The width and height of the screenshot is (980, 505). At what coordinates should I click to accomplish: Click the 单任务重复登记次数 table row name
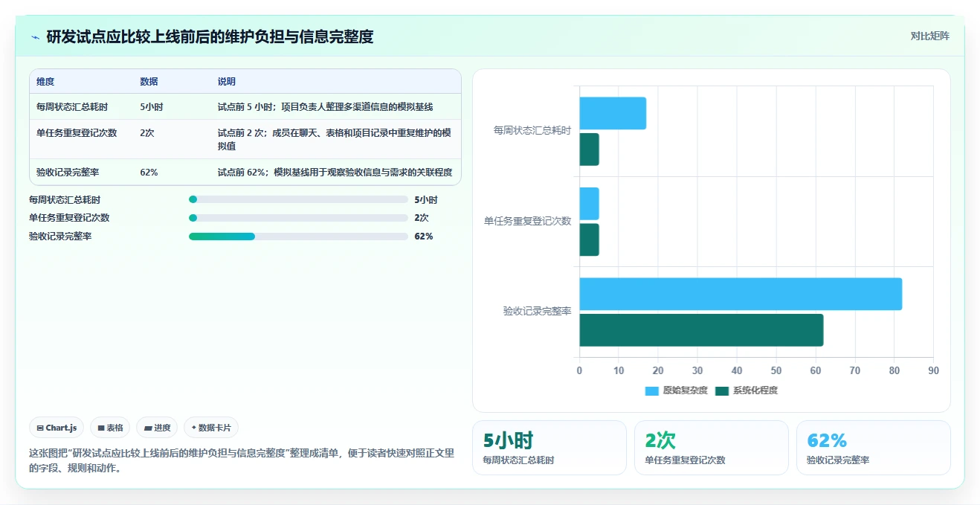[x=77, y=133]
